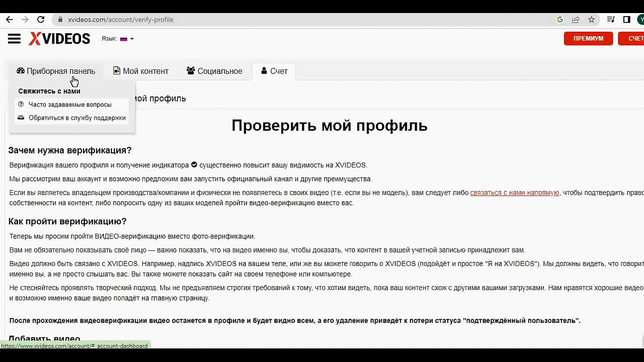Click the support icon beside Обратиться в службу поддержки

[x=21, y=118]
